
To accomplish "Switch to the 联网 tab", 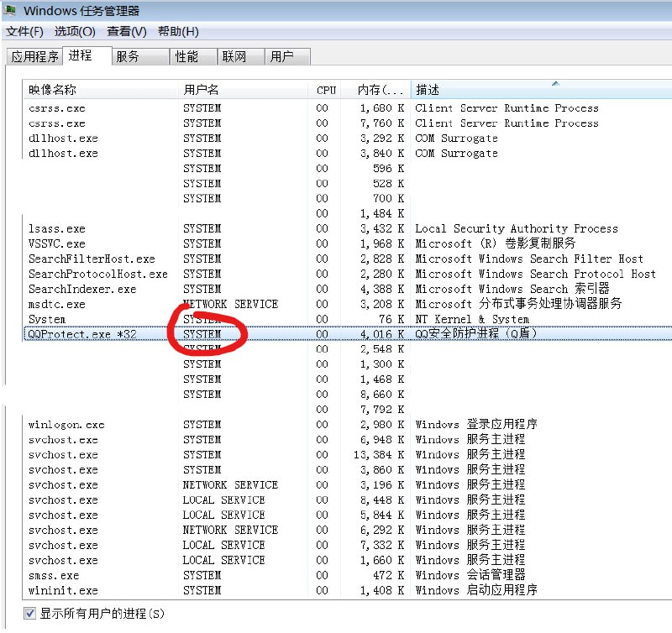I will coord(234,57).
